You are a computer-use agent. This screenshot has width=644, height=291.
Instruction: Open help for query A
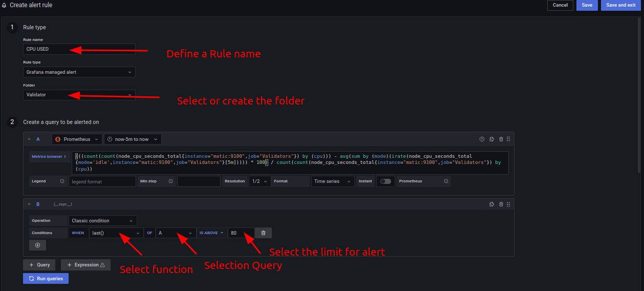(482, 139)
